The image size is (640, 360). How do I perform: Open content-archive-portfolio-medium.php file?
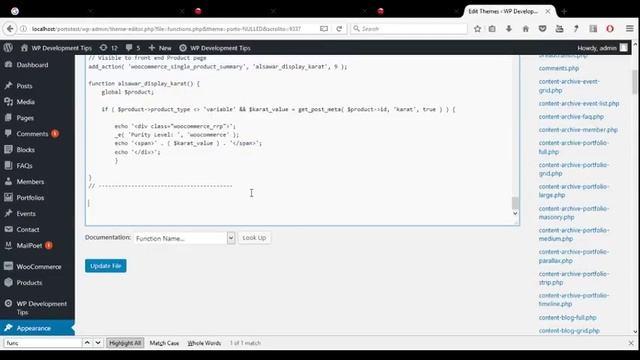573,234
